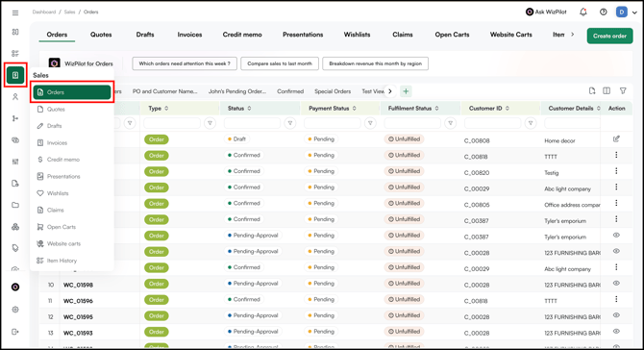Select Quotes in Sales flyout menu
This screenshot has width=644, height=350.
click(x=72, y=110)
